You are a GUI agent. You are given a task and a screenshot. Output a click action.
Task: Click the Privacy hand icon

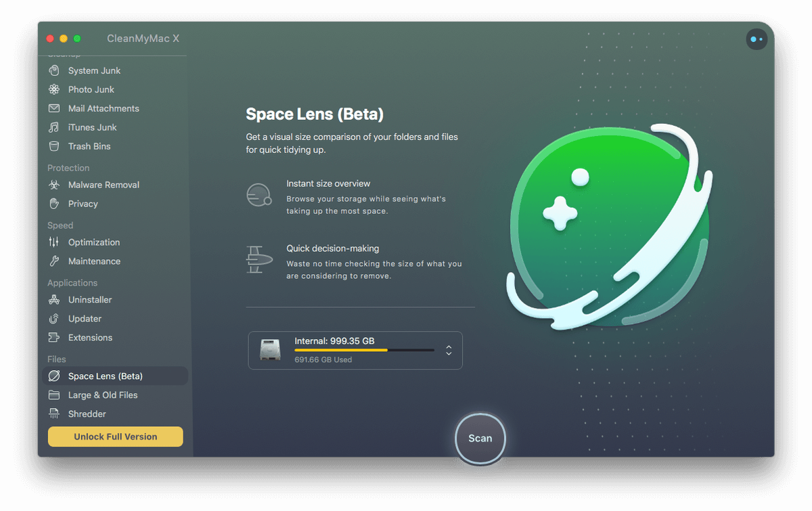(54, 204)
